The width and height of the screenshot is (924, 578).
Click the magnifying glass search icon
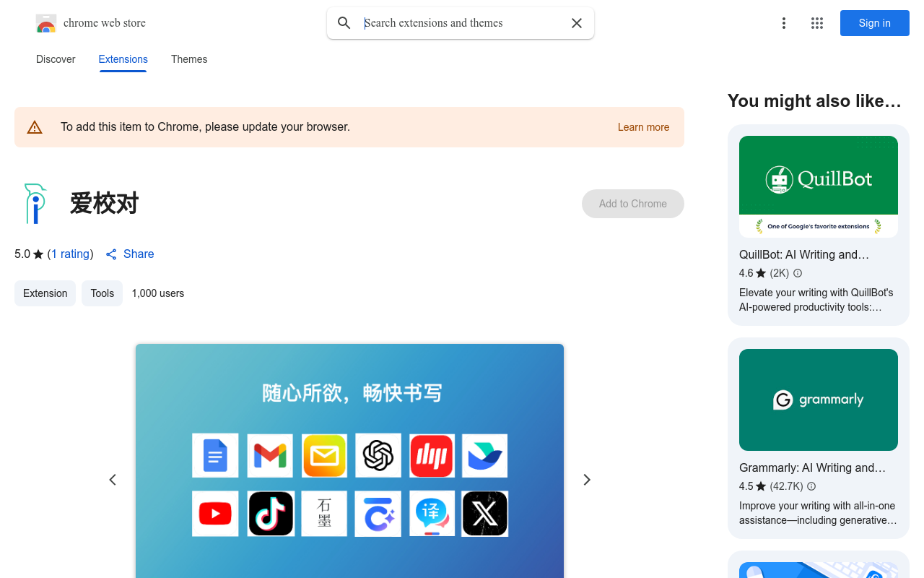pyautogui.click(x=344, y=23)
